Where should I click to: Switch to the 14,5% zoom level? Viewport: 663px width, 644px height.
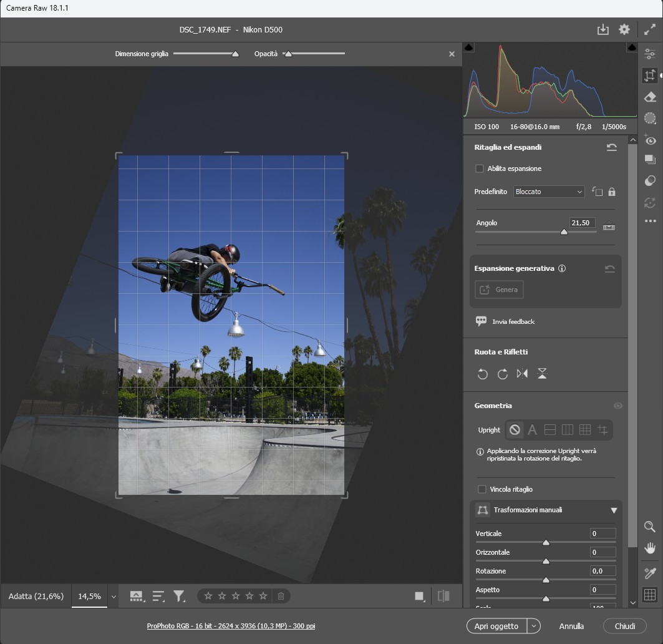pyautogui.click(x=89, y=596)
